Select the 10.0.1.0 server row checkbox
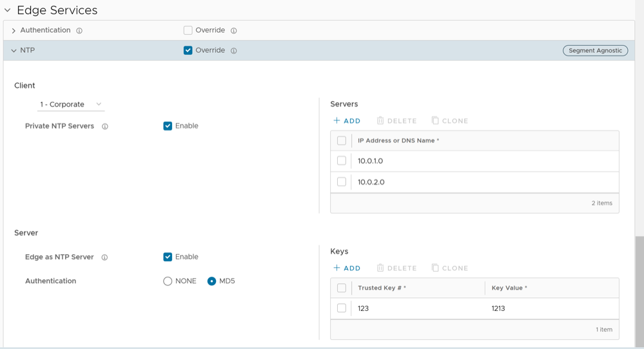The width and height of the screenshot is (644, 349). [342, 161]
